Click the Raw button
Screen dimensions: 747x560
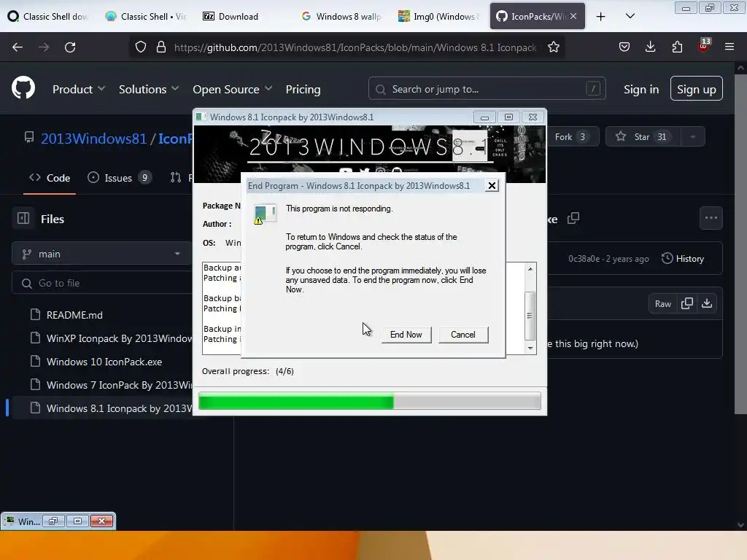click(662, 304)
